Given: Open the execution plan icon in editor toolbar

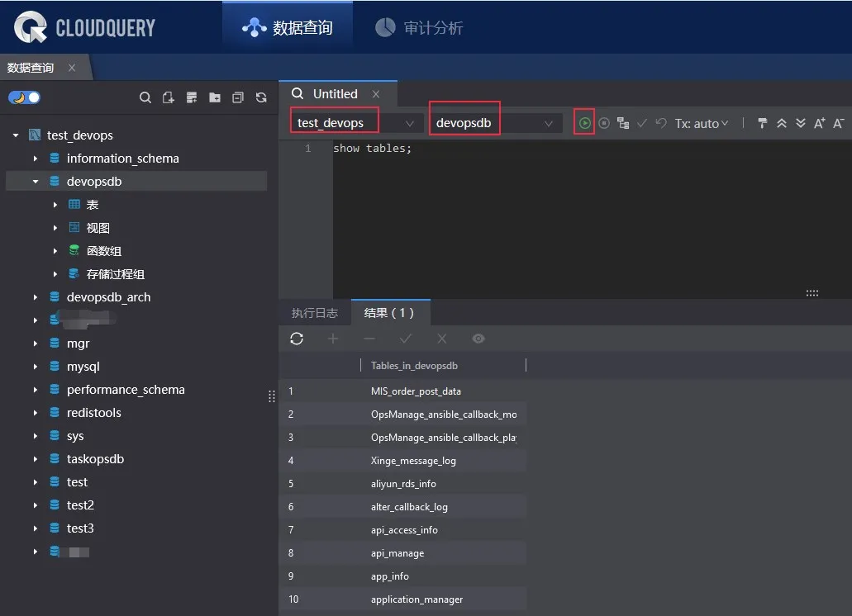Looking at the screenshot, I should (x=623, y=123).
